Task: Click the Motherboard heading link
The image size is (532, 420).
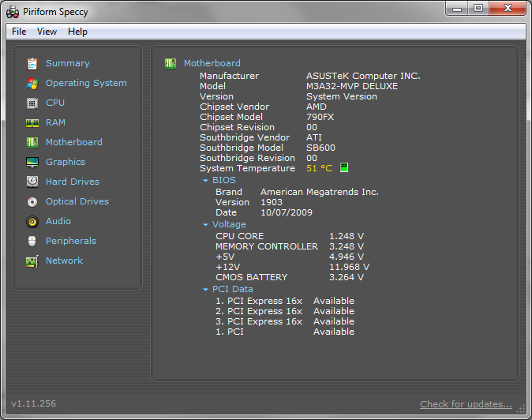Action: [212, 63]
